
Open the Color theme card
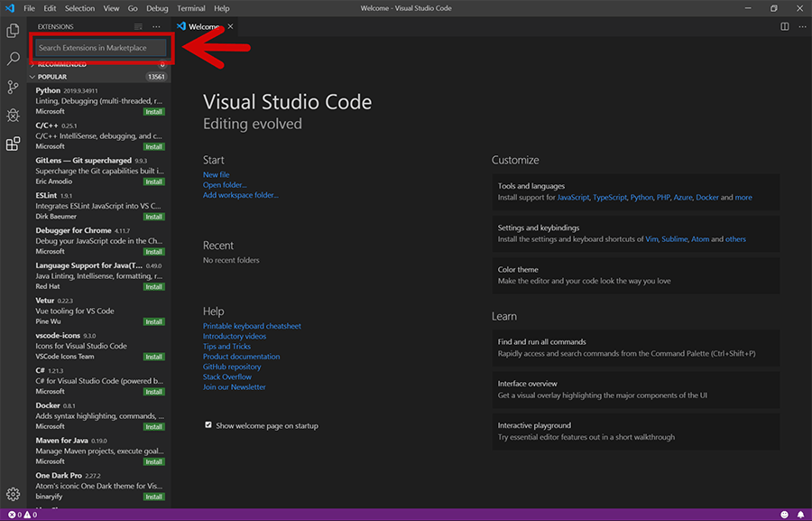[636, 275]
